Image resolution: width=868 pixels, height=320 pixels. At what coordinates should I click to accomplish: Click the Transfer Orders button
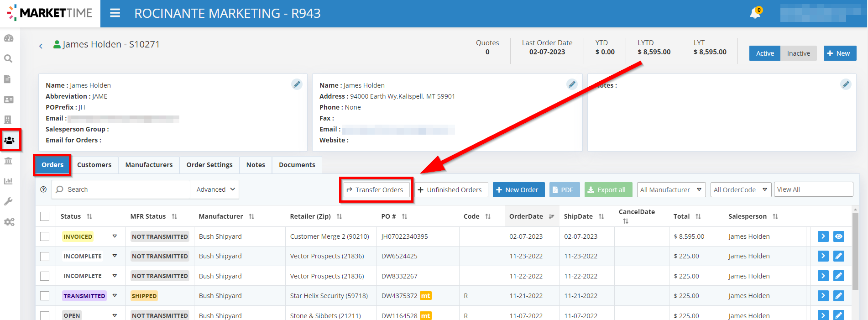tap(376, 189)
